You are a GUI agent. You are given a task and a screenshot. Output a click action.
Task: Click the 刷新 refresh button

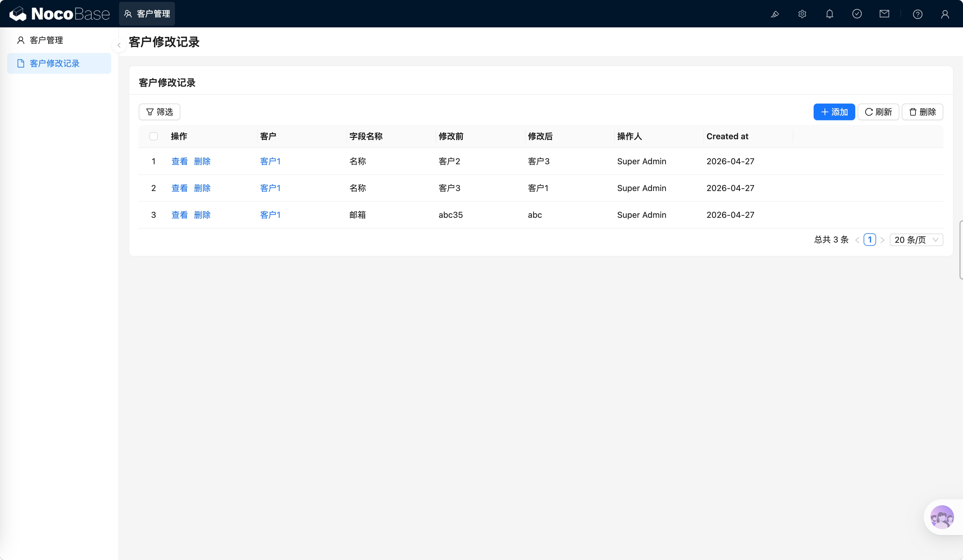pos(878,112)
